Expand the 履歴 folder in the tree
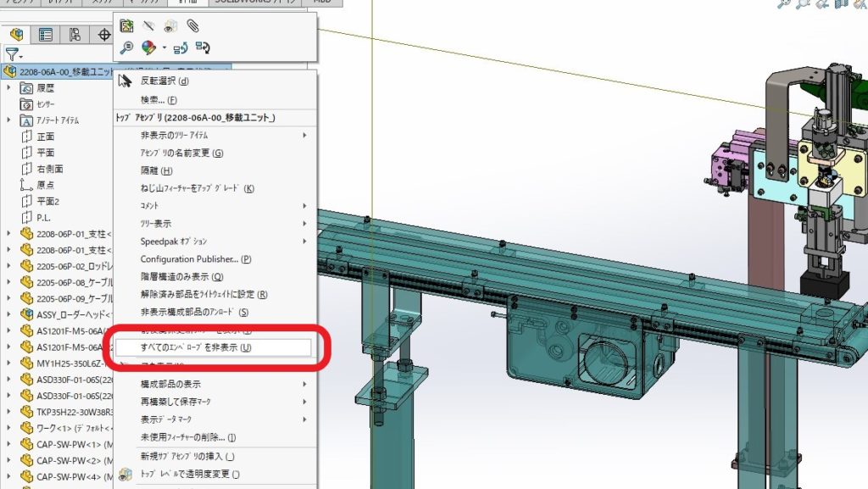868x489 pixels. [8, 87]
